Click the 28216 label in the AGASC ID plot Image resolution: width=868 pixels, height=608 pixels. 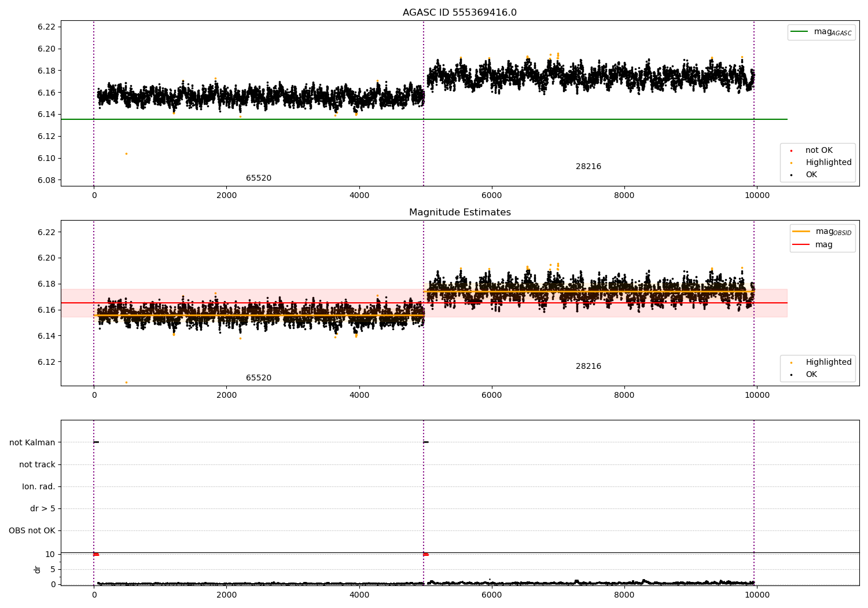tap(589, 167)
